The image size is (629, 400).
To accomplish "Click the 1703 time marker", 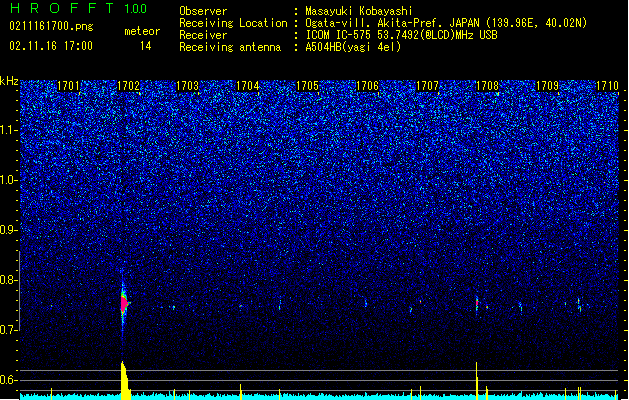I will 188,86.
